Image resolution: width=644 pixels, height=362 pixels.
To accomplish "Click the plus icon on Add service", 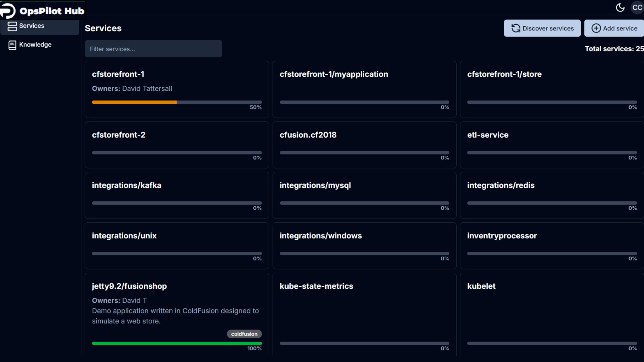I will pos(596,28).
